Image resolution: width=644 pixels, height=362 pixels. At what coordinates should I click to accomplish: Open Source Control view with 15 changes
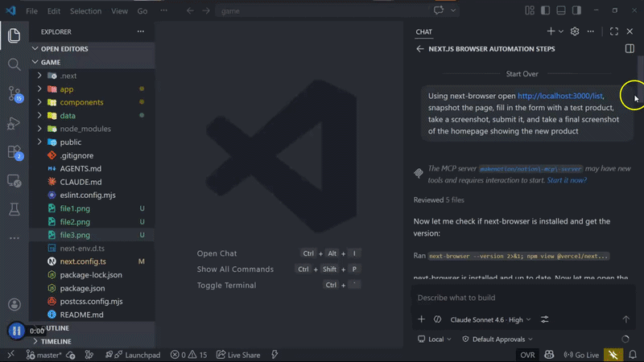pos(14,94)
